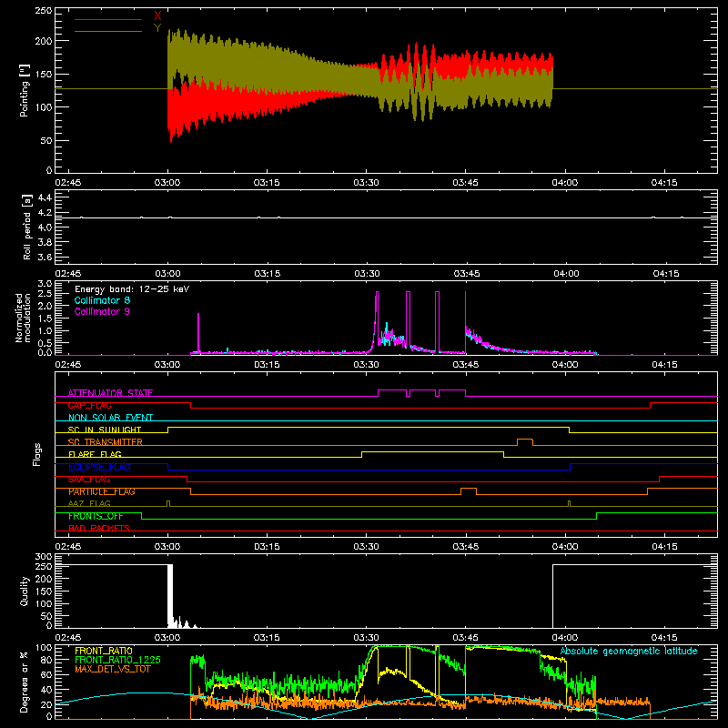Click the Pointing ["] axis title
Screen dimensions: 728x728
[x=25, y=90]
